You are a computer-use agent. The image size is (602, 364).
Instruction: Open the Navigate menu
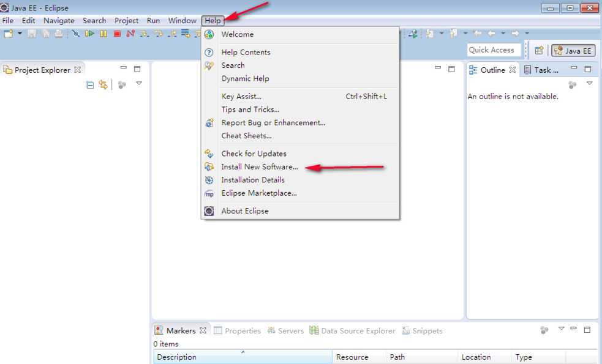click(x=59, y=21)
